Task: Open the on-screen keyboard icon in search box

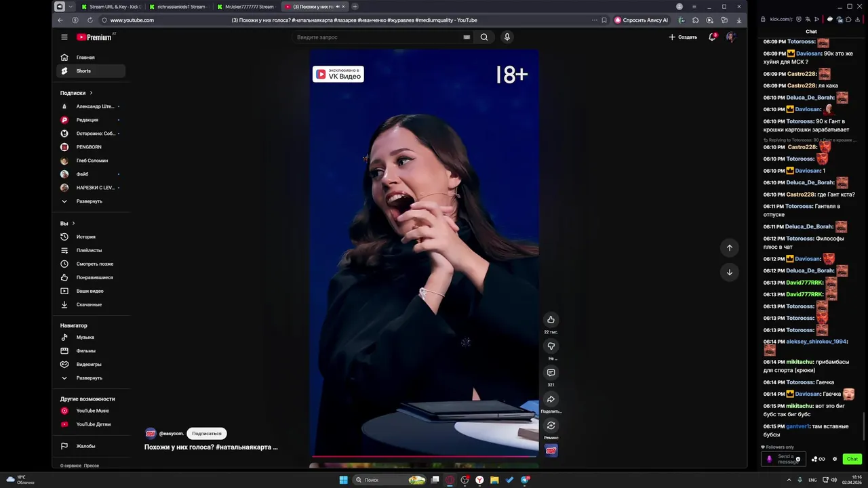Action: click(467, 37)
